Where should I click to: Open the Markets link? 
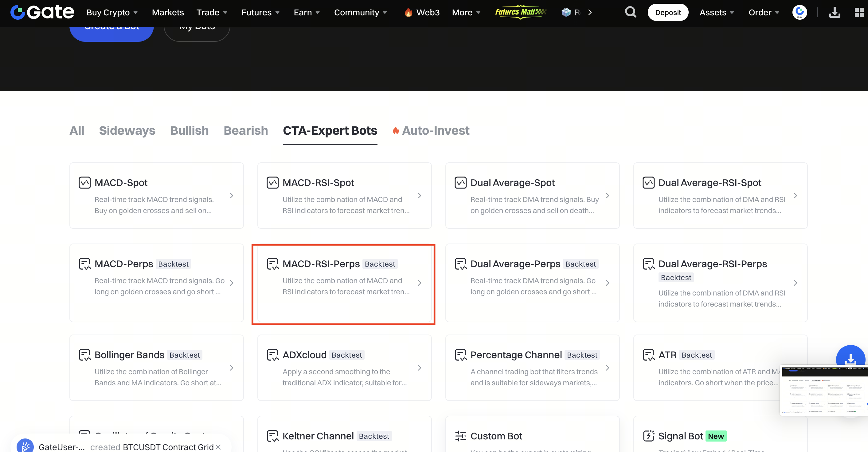pos(168,13)
